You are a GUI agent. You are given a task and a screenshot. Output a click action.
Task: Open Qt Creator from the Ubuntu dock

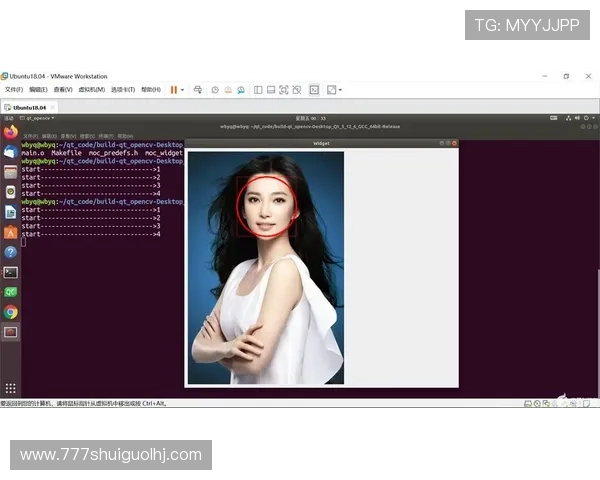pos(11,292)
